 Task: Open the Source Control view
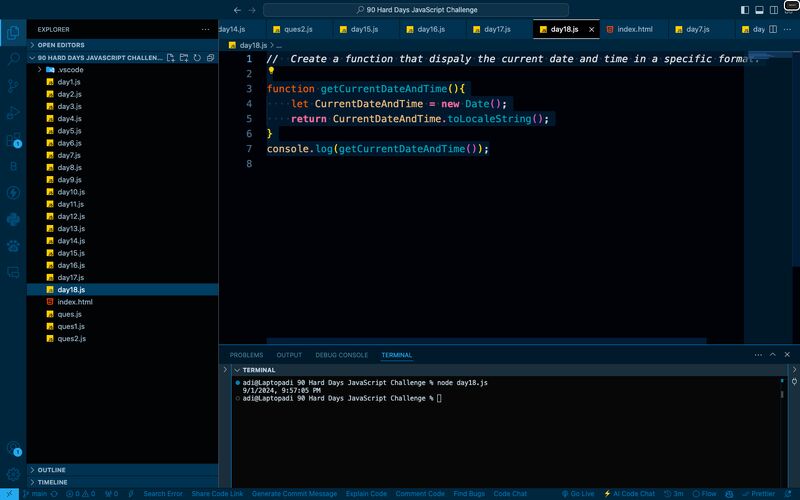[13, 86]
